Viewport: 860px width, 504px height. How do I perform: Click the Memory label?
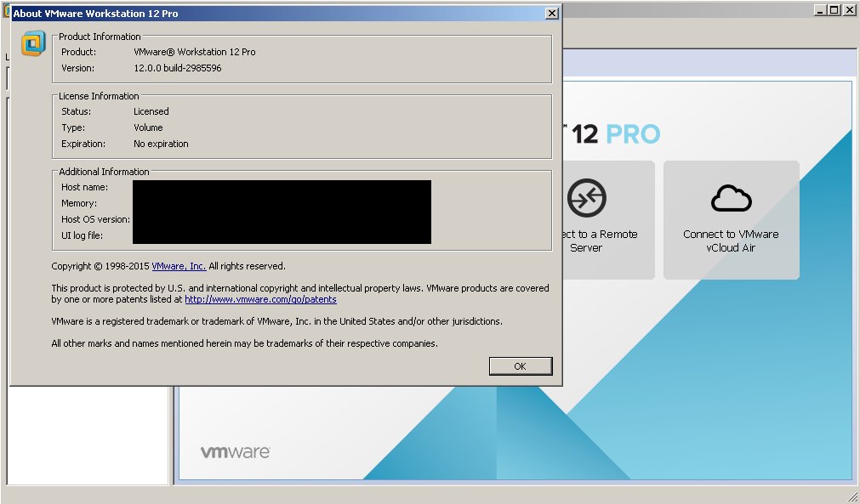(x=79, y=203)
